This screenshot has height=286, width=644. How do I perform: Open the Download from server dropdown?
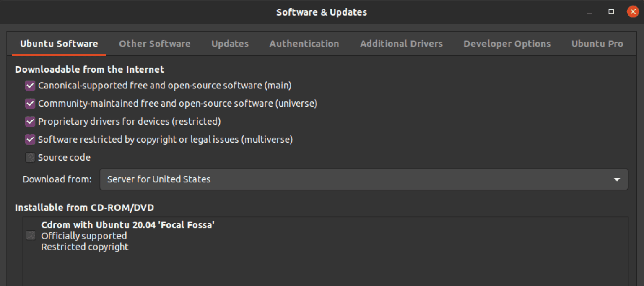pos(364,179)
